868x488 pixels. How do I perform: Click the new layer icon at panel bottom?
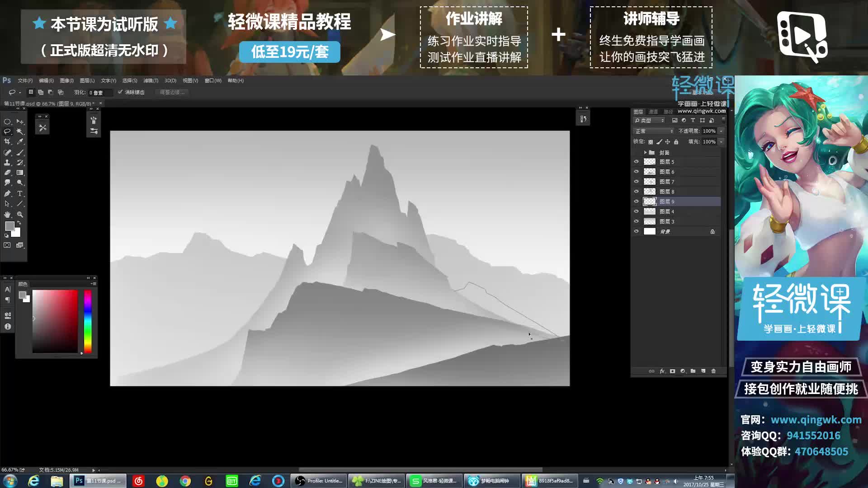(703, 371)
